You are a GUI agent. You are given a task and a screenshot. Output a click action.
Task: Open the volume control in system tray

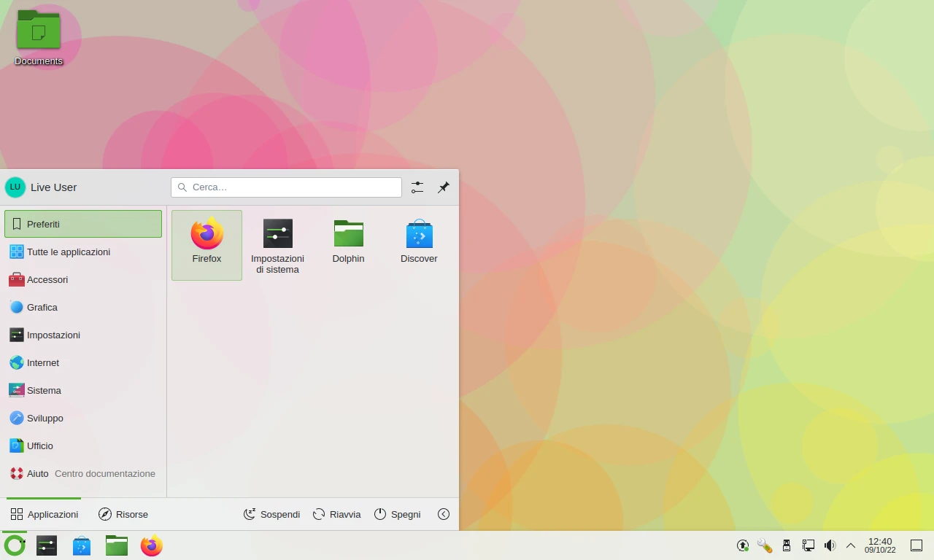click(830, 545)
